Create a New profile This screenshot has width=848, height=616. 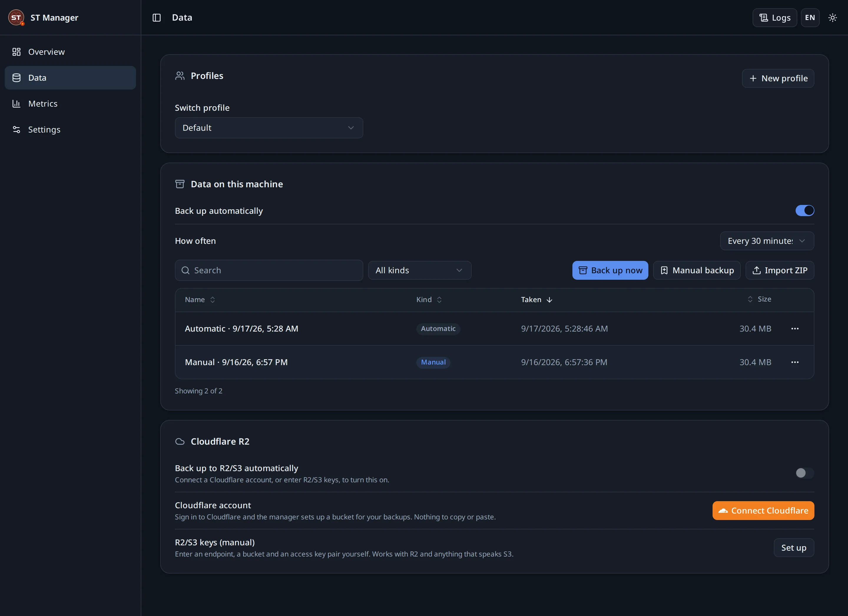(x=778, y=78)
